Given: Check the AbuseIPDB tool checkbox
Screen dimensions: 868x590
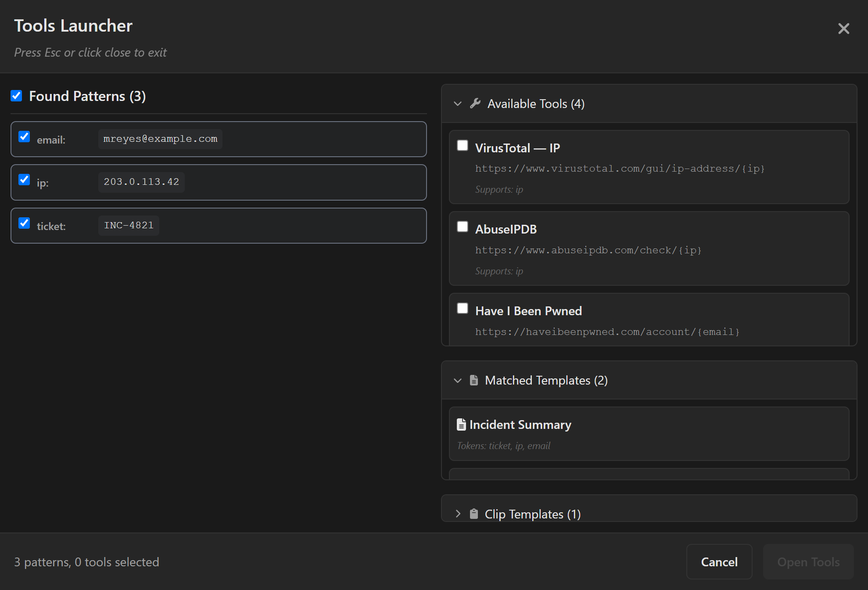Looking at the screenshot, I should pyautogui.click(x=463, y=227).
